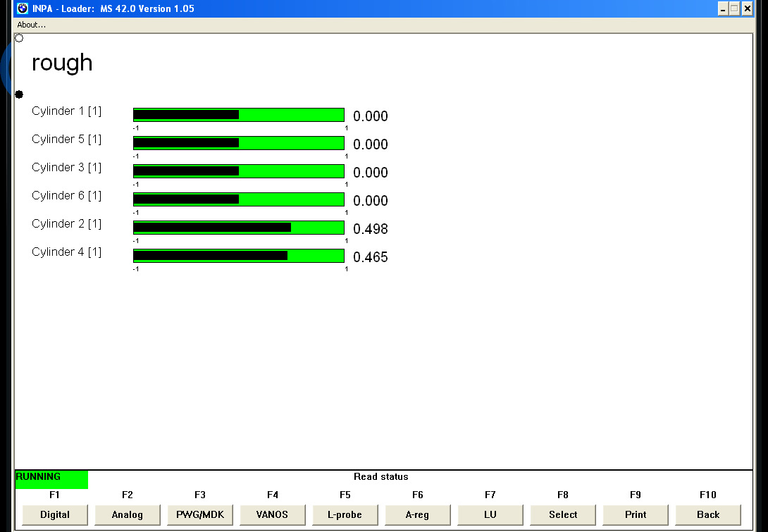Click the Print button under F9

636,514
